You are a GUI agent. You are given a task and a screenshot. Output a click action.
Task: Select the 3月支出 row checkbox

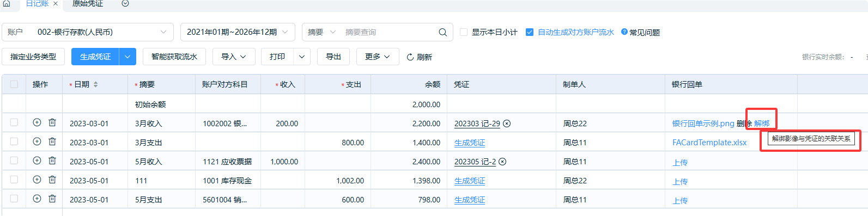pyautogui.click(x=14, y=141)
